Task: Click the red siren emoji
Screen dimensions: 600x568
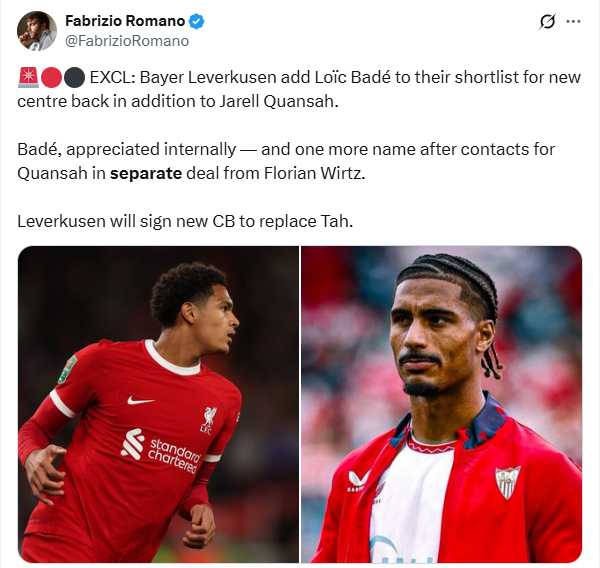Action: 28,77
